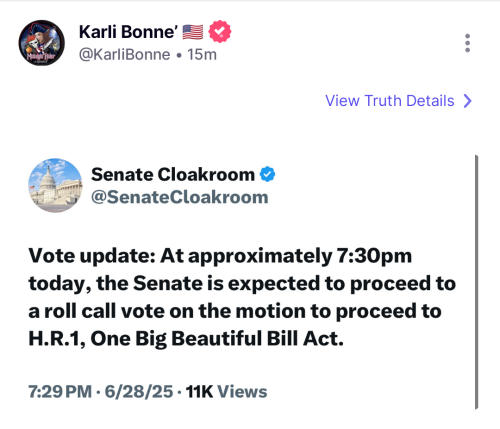Click the 15m post timestamp
The height and width of the screenshot is (429, 500).
[202, 55]
